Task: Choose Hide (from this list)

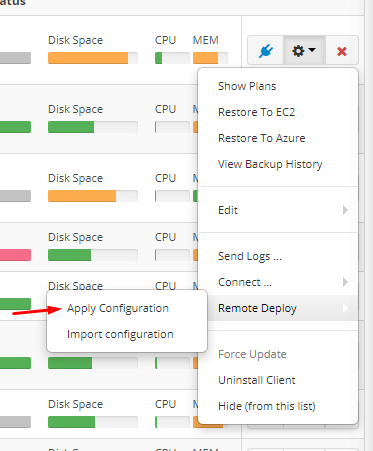Action: [x=267, y=406]
